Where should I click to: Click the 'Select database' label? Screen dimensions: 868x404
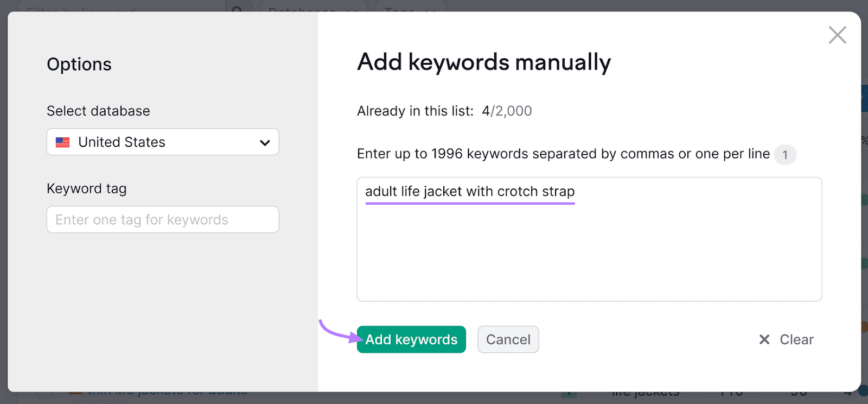point(98,111)
